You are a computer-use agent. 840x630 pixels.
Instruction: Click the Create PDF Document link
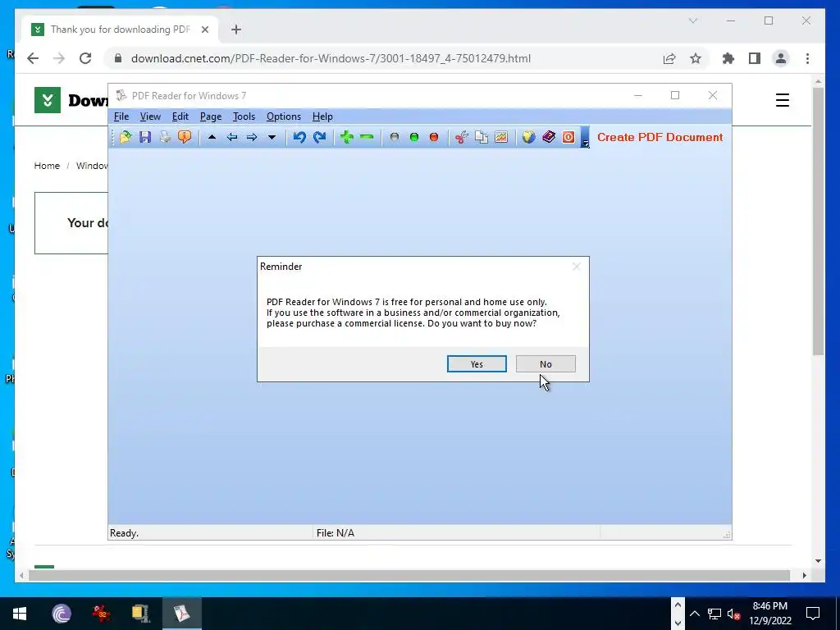click(x=660, y=137)
